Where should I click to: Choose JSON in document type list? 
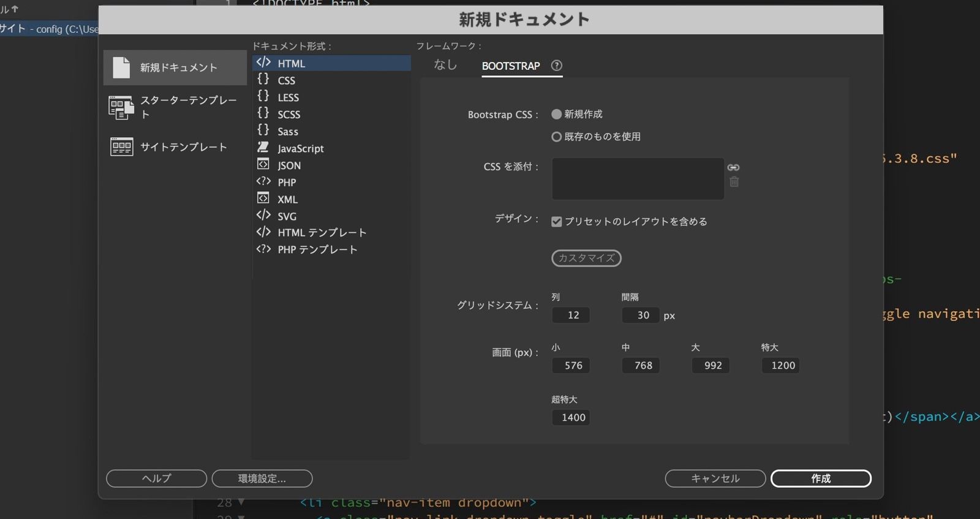[331, 165]
